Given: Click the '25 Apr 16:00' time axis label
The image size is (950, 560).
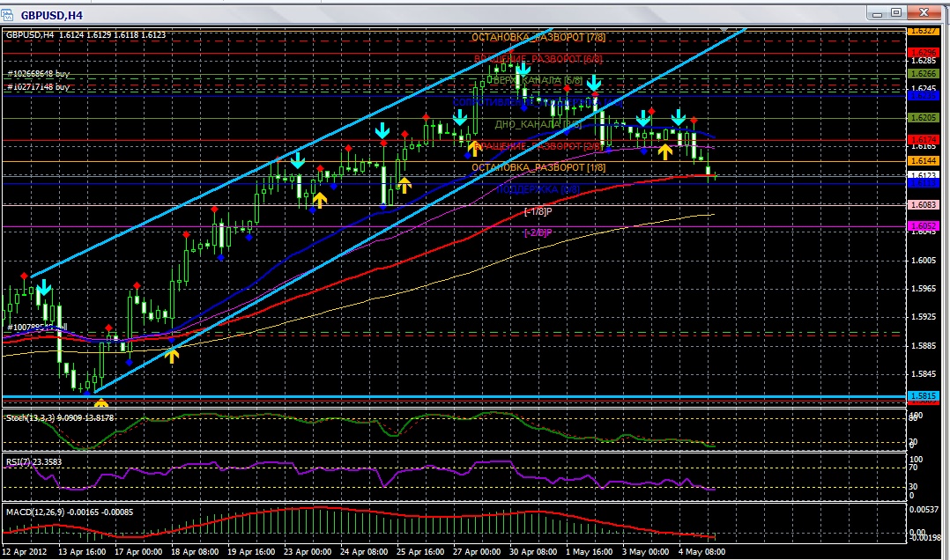Looking at the screenshot, I should point(420,552).
